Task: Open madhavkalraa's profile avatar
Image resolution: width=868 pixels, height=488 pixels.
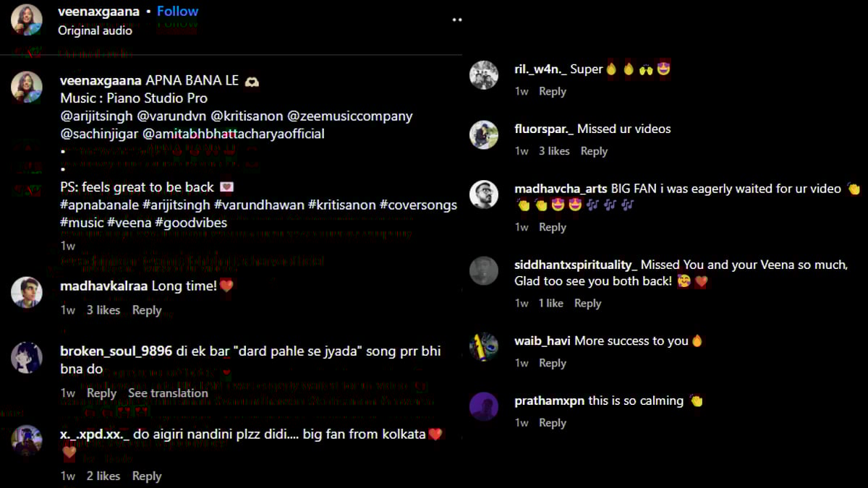Action: click(x=26, y=292)
